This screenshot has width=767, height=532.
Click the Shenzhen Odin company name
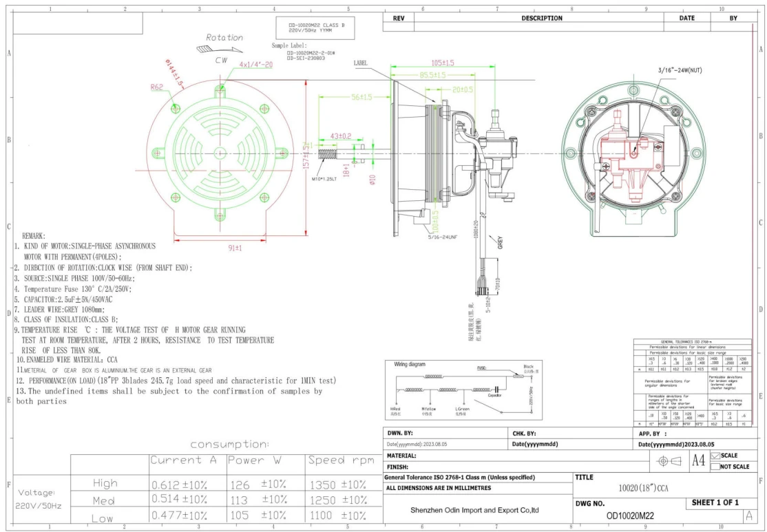click(x=474, y=510)
